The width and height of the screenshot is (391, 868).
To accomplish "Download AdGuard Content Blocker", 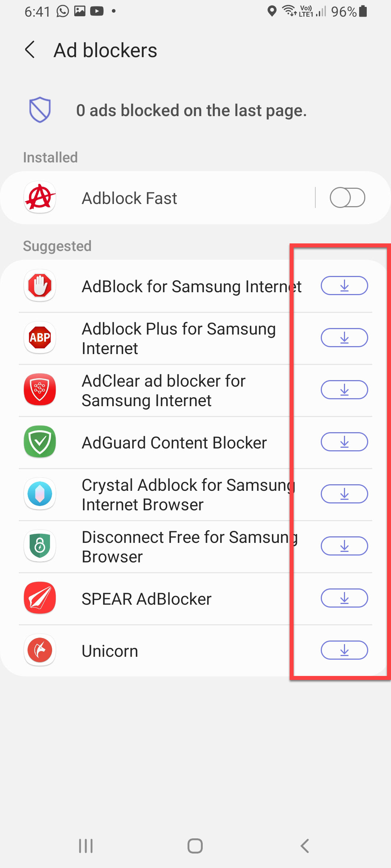I will click(x=344, y=442).
